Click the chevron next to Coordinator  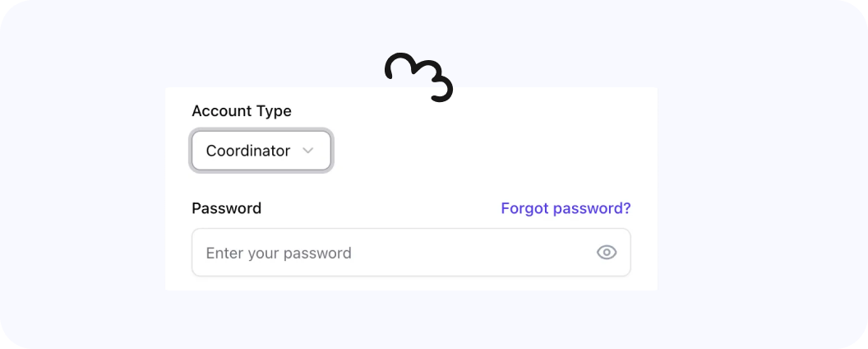(x=308, y=151)
